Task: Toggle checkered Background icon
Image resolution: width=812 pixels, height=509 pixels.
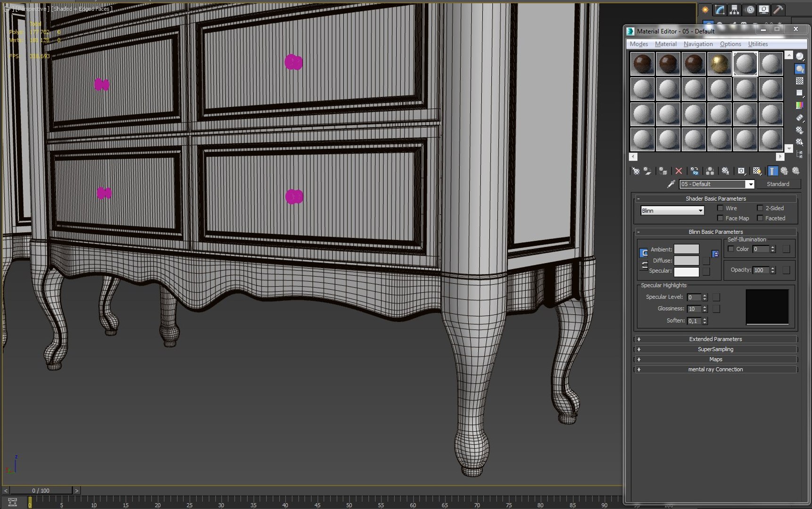Action: tap(800, 81)
